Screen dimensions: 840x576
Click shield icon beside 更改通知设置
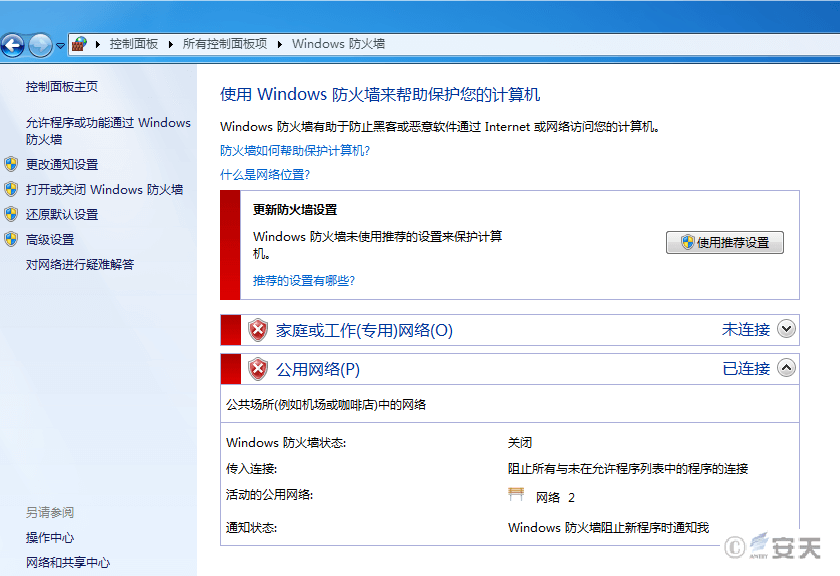click(x=11, y=164)
